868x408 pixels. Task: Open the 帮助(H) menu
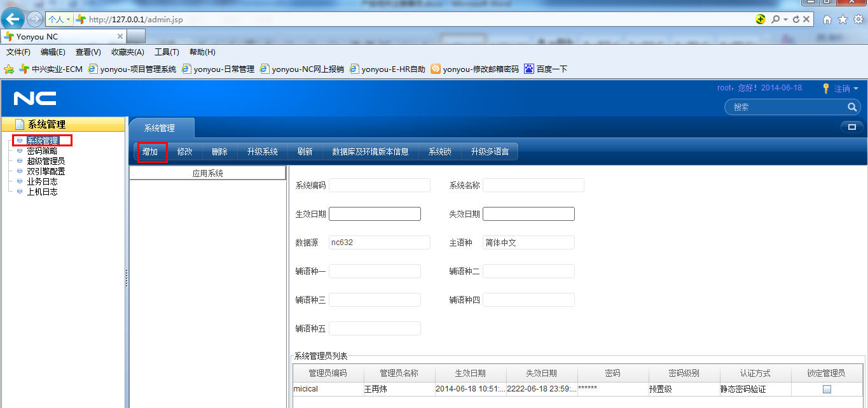click(202, 52)
